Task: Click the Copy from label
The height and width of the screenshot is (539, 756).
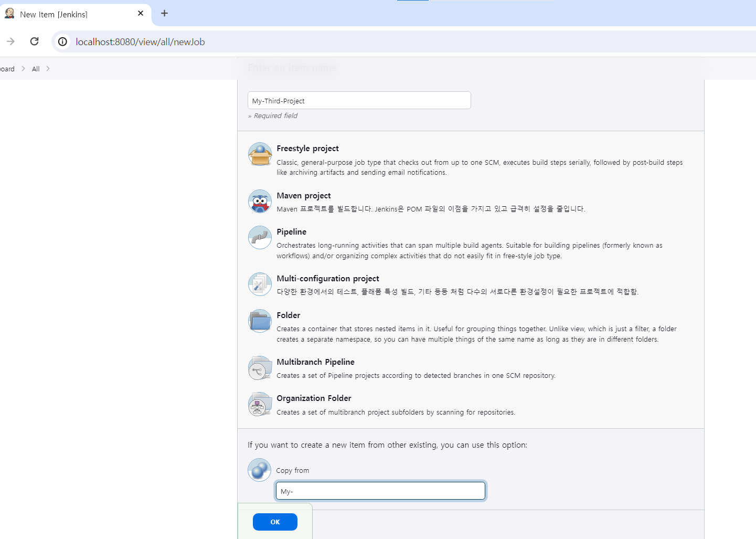Action: [x=293, y=471]
